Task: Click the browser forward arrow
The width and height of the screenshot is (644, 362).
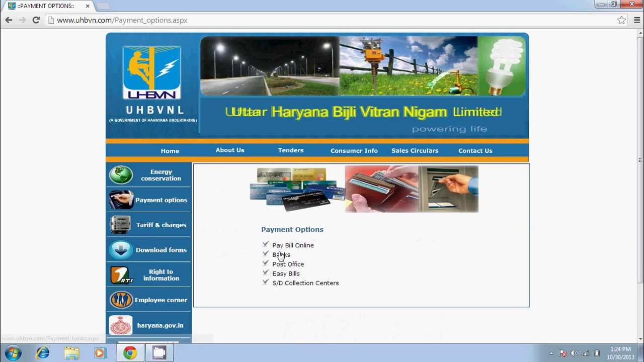Action: click(x=22, y=20)
